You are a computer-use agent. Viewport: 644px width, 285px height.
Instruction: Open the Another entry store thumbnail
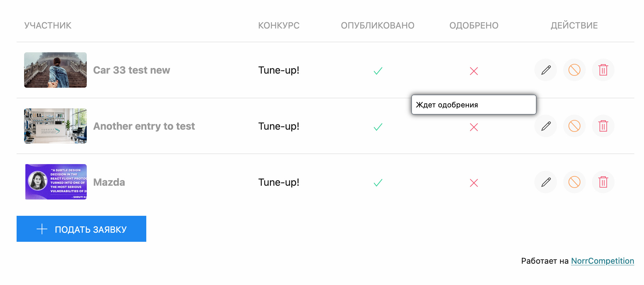(x=55, y=126)
